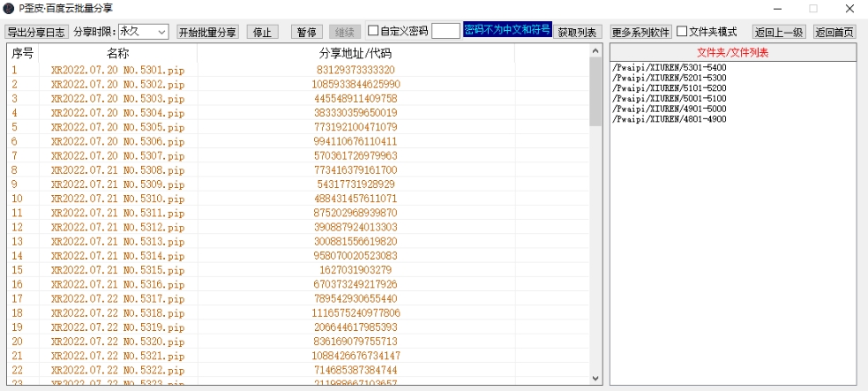868x391 pixels.
Task: Click the 继续 button
Action: (345, 32)
